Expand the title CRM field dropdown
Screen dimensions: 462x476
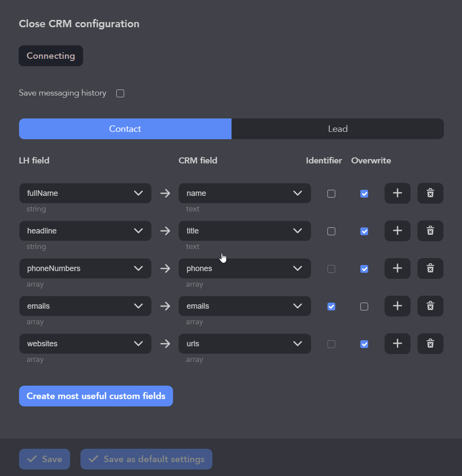click(244, 231)
